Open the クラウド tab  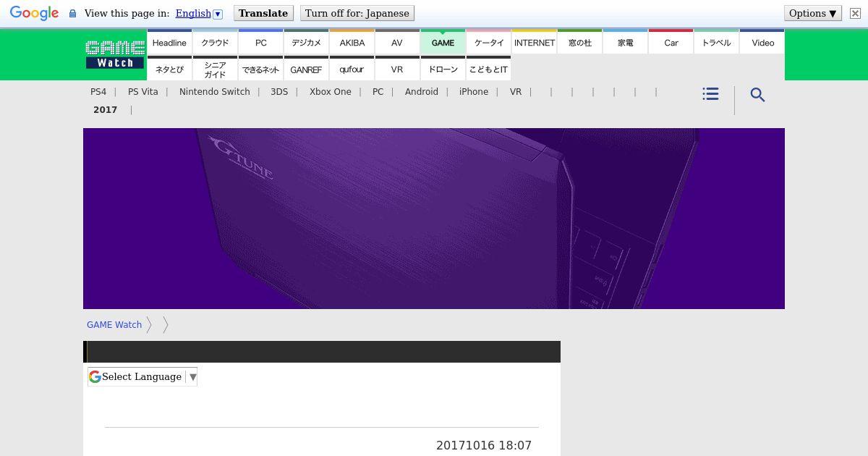click(215, 42)
